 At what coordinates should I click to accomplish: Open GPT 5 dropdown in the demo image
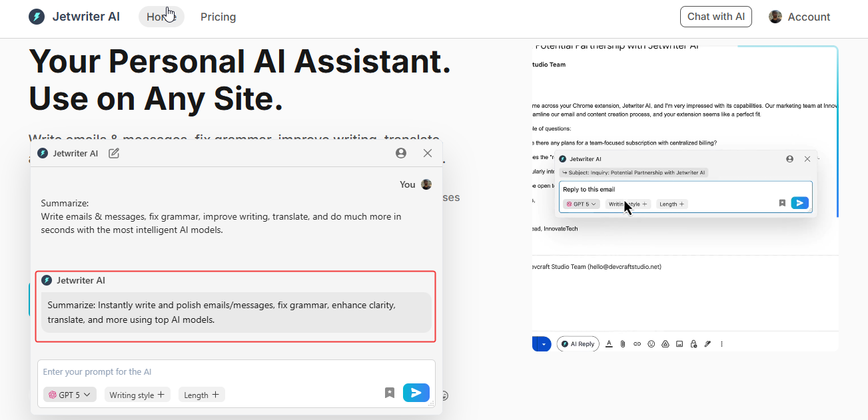click(x=582, y=204)
